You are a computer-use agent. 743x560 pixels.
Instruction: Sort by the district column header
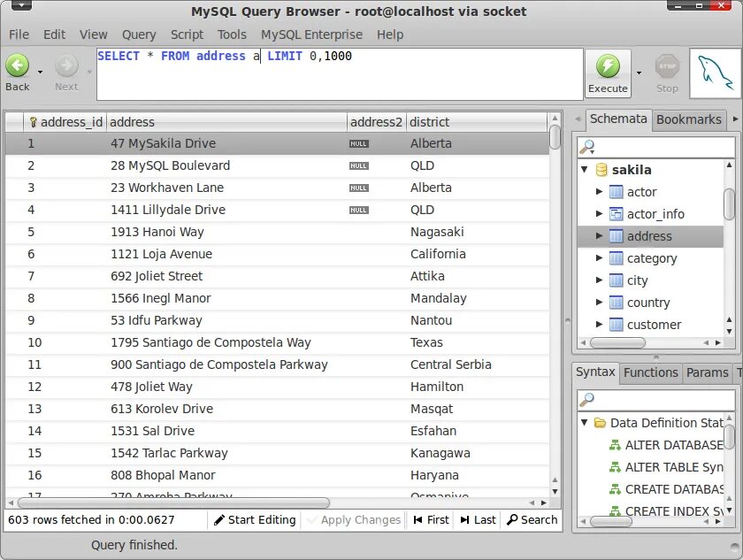(476, 122)
